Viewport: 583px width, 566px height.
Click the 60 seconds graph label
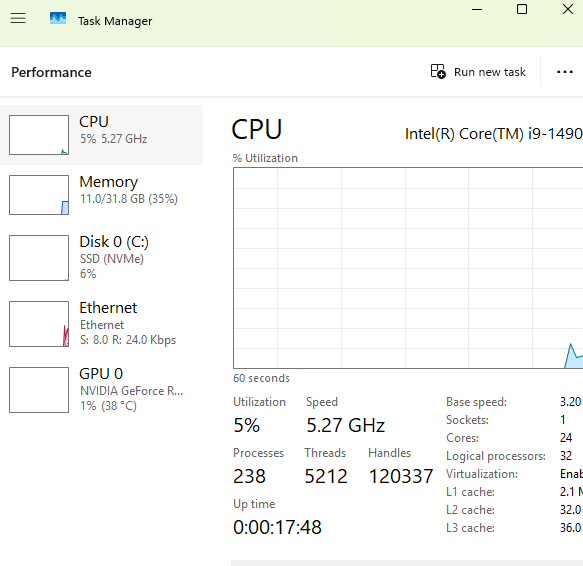pos(261,378)
